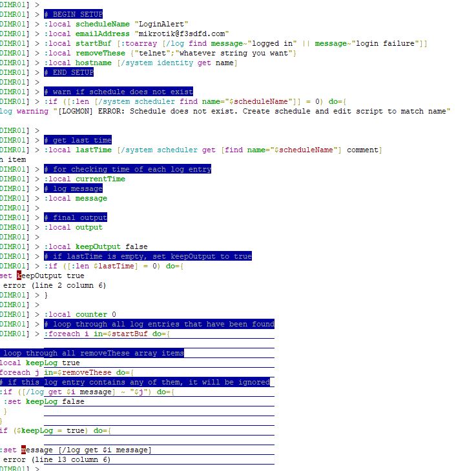Click the '# get last time' comment
476x471 pixels.
pos(78,140)
